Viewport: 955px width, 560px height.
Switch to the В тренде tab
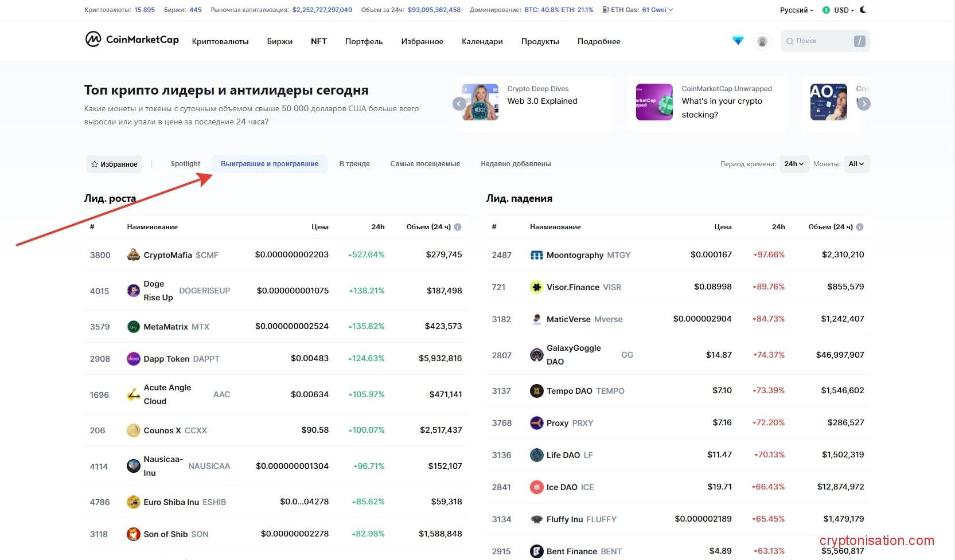354,164
